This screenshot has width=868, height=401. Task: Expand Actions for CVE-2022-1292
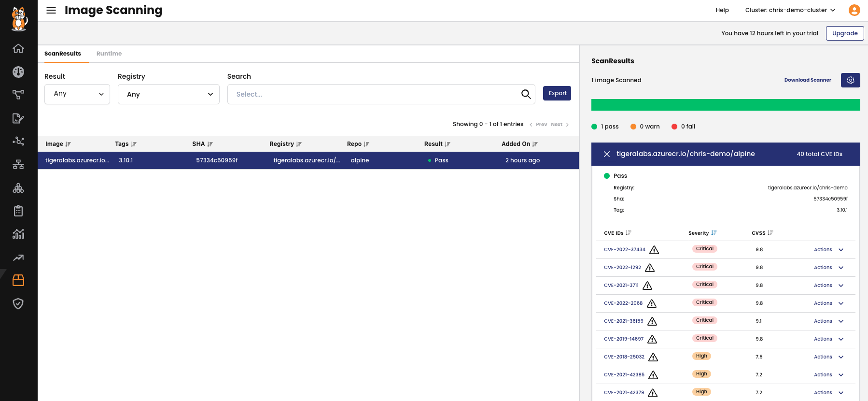tap(828, 268)
